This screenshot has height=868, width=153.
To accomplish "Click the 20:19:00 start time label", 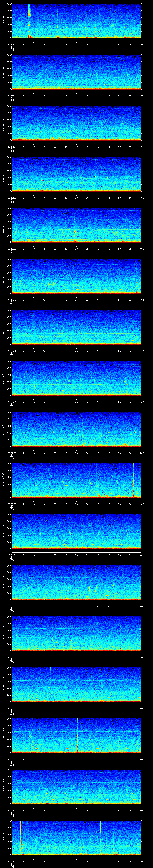I will (x=12, y=300).
